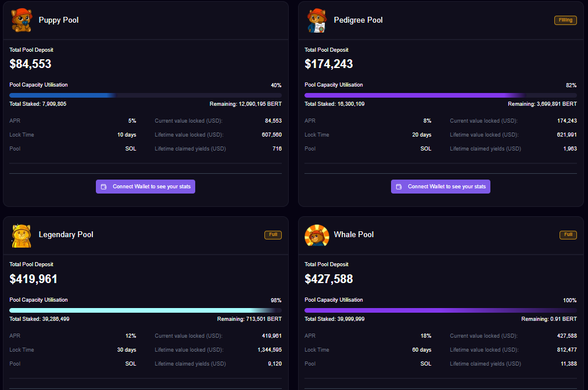
Task: Click the Legendary Pool title
Action: coord(66,235)
